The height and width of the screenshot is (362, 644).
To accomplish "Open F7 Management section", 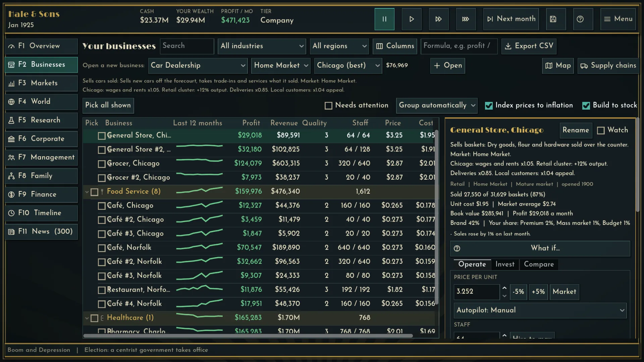I will click(41, 158).
